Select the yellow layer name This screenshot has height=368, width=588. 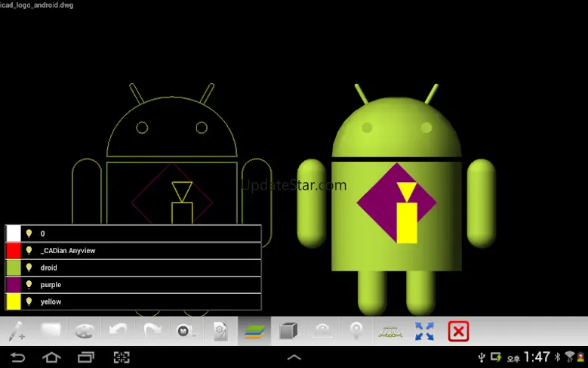(51, 302)
